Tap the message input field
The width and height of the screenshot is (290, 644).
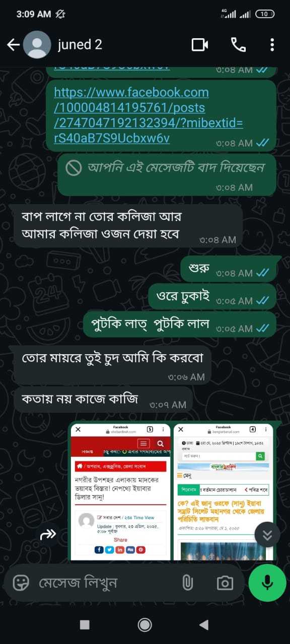point(106,583)
